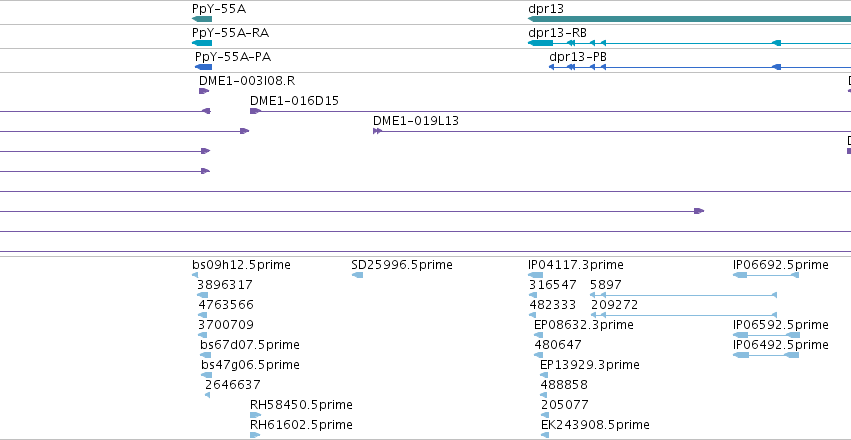Click the 316547 feature label
The width and height of the screenshot is (851, 440).
coord(552,285)
